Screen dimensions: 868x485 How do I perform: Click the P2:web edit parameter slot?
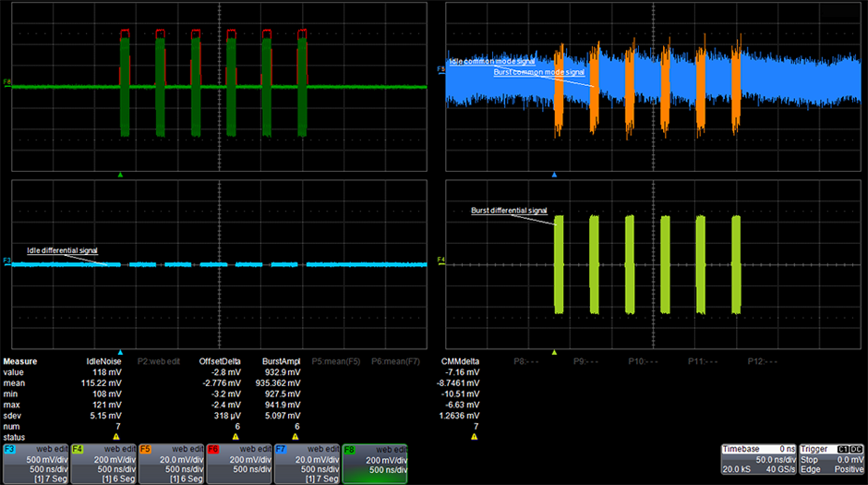coord(163,363)
